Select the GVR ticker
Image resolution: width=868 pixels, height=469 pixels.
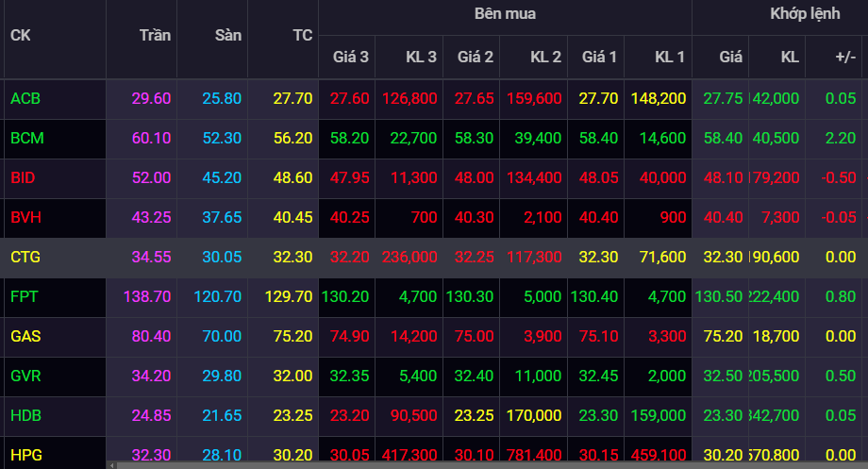pos(26,376)
